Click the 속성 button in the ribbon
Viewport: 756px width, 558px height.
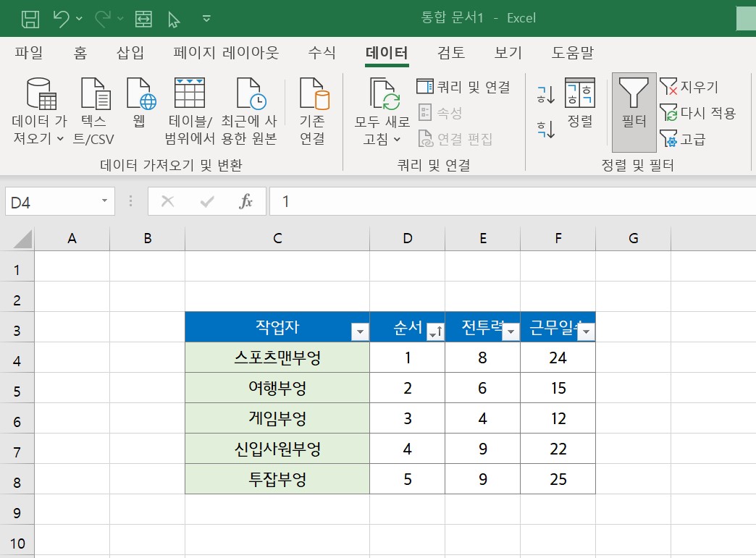tap(441, 113)
